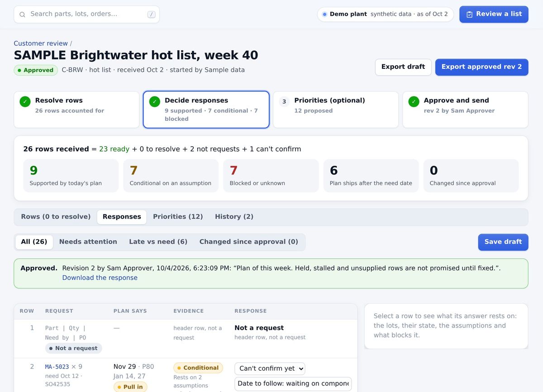This screenshot has width=543, height=392.
Task: Open the Decide responses step
Action: (x=206, y=110)
